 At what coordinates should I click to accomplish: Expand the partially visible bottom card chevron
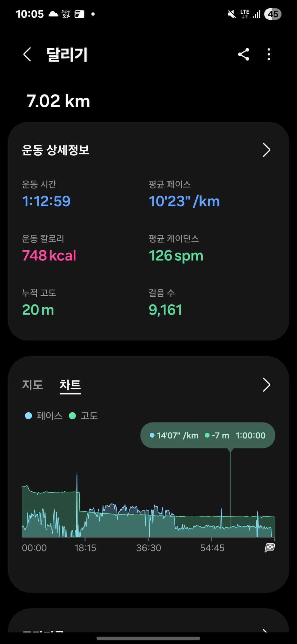[x=265, y=630]
